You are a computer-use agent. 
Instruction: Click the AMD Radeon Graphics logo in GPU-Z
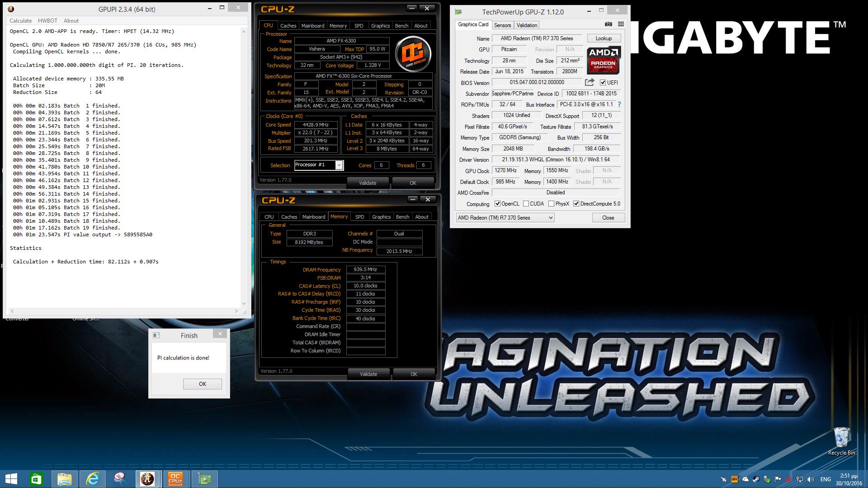604,60
